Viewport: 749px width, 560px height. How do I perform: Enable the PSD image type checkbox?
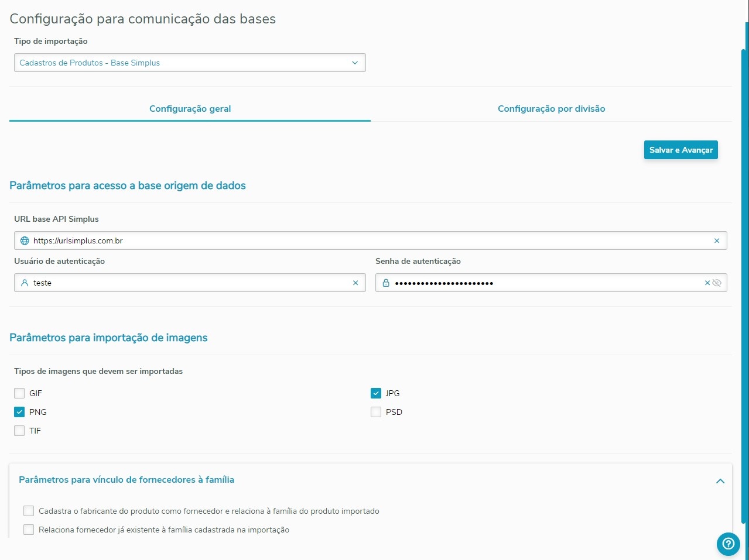click(376, 412)
